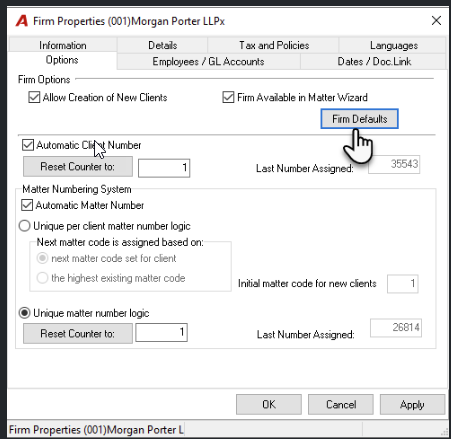Click matter Reset Counter to button

pos(78,333)
